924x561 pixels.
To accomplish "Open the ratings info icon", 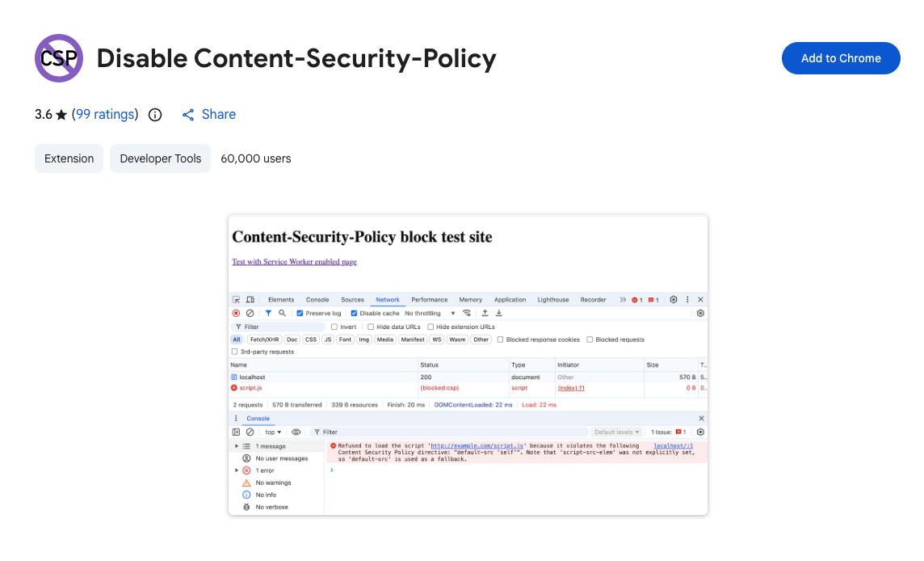I will (x=155, y=115).
